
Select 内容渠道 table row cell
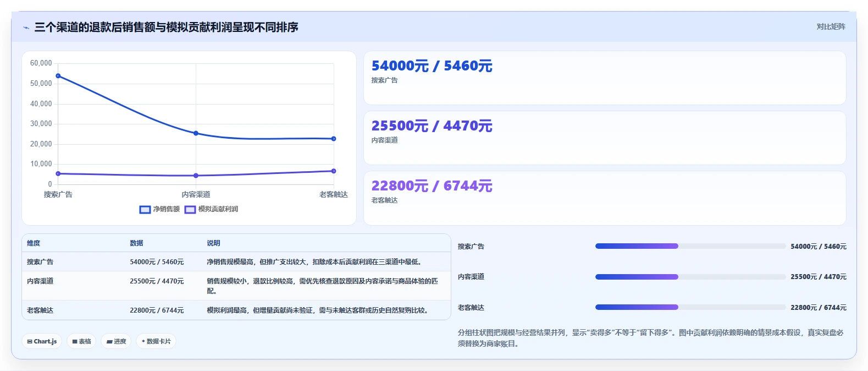pyautogui.click(x=40, y=281)
